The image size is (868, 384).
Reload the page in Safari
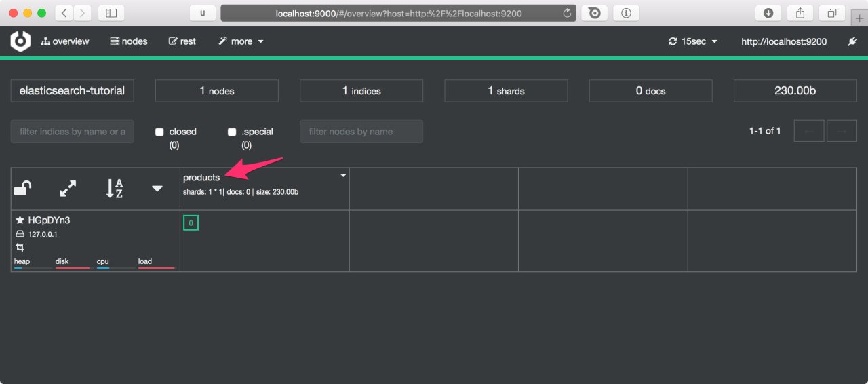coord(567,13)
